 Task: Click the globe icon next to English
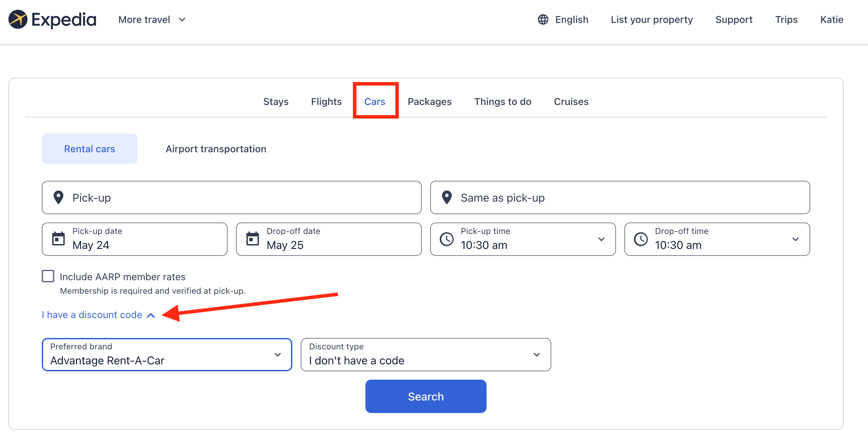coord(543,19)
